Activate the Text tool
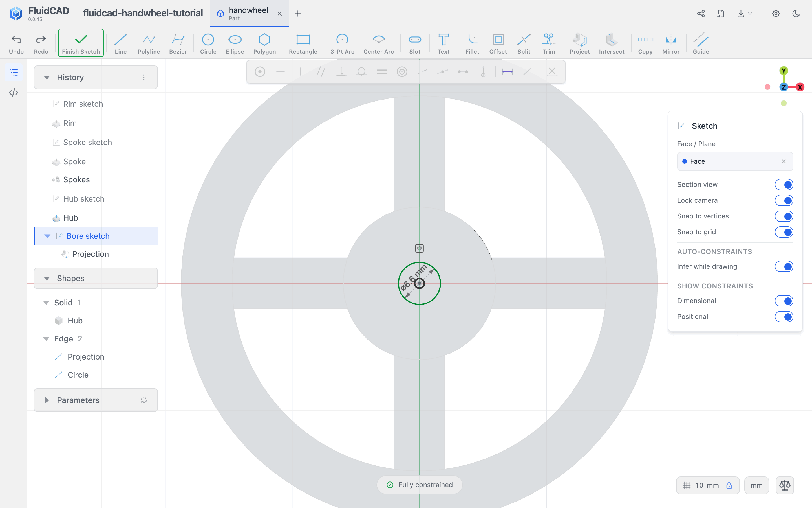Image resolution: width=812 pixels, height=508 pixels. coord(443,44)
